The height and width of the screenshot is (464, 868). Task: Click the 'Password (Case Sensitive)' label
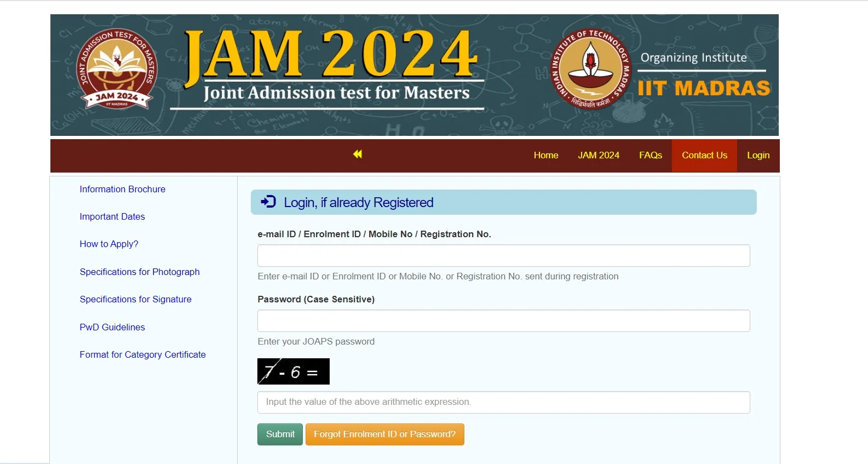317,299
